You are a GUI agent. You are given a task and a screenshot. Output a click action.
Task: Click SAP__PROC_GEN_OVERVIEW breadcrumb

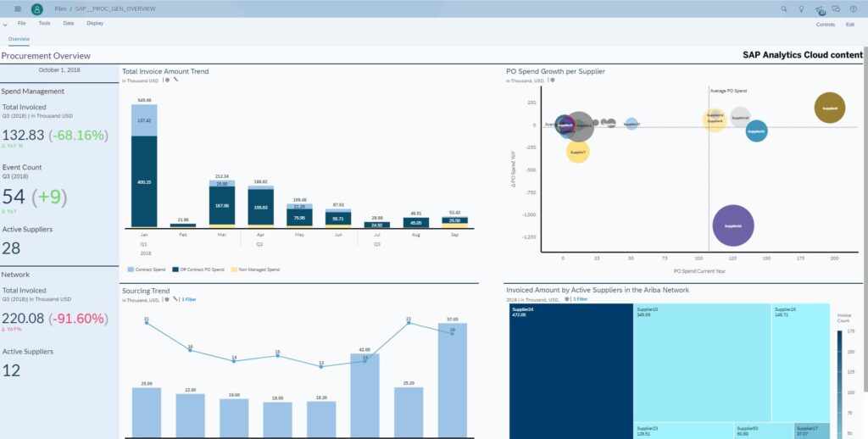click(x=115, y=8)
